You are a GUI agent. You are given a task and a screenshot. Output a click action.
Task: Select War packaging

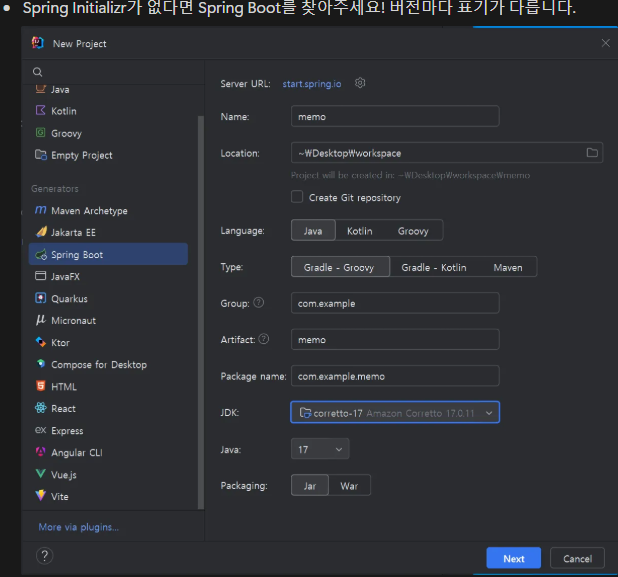click(x=349, y=486)
